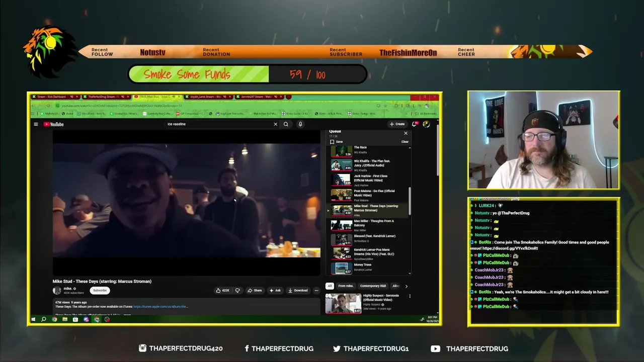Open the YouTube account avatar menu
644x362 pixels.
point(426,124)
